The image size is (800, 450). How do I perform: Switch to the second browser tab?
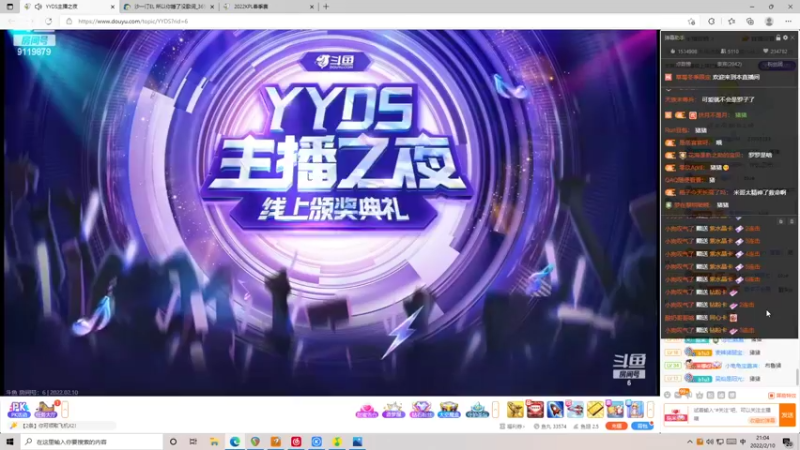[169, 7]
